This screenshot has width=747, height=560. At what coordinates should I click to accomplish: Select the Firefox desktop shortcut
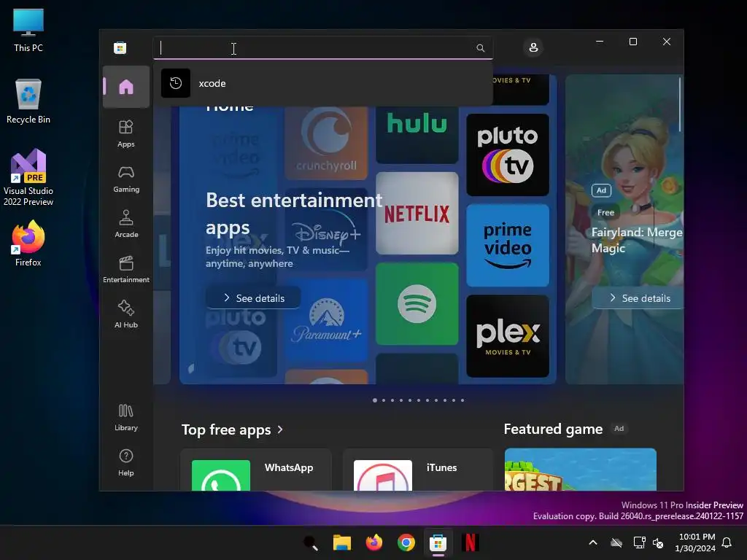coord(28,244)
